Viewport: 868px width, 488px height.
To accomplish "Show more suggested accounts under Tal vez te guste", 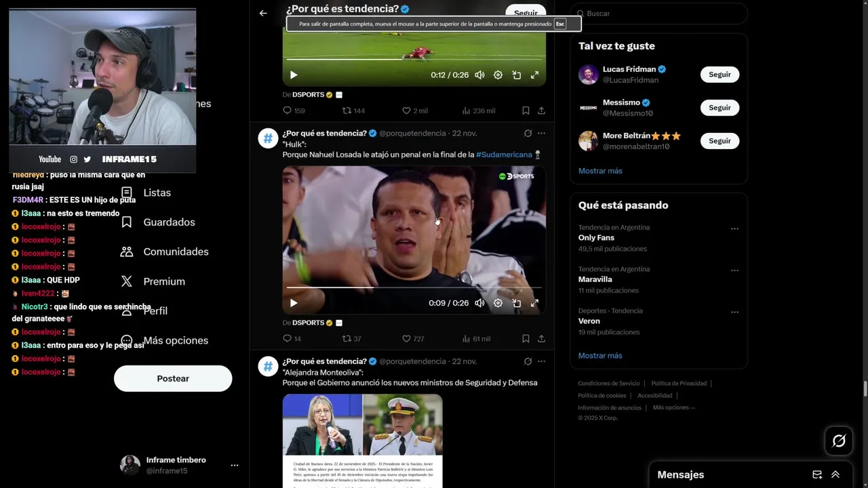I will pyautogui.click(x=600, y=171).
